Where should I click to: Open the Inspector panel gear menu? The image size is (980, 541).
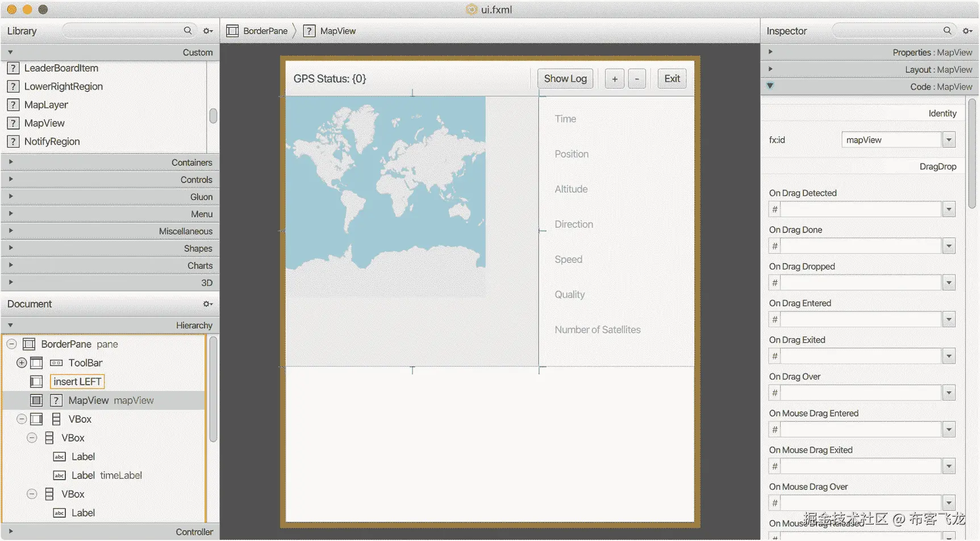point(968,31)
